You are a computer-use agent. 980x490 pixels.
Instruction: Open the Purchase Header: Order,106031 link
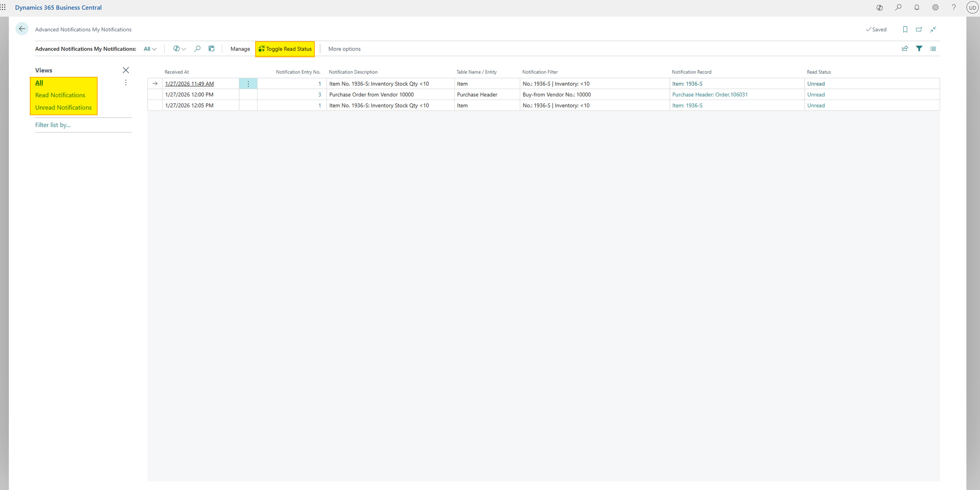coord(710,94)
